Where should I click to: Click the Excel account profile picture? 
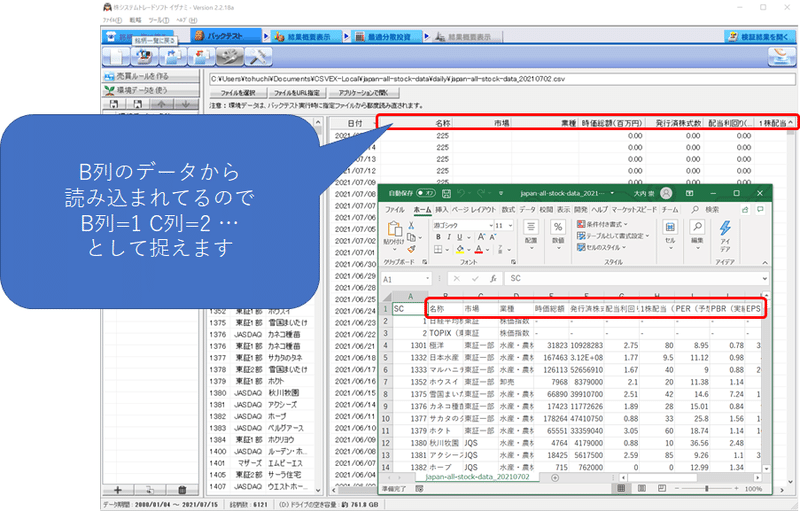click(666, 193)
